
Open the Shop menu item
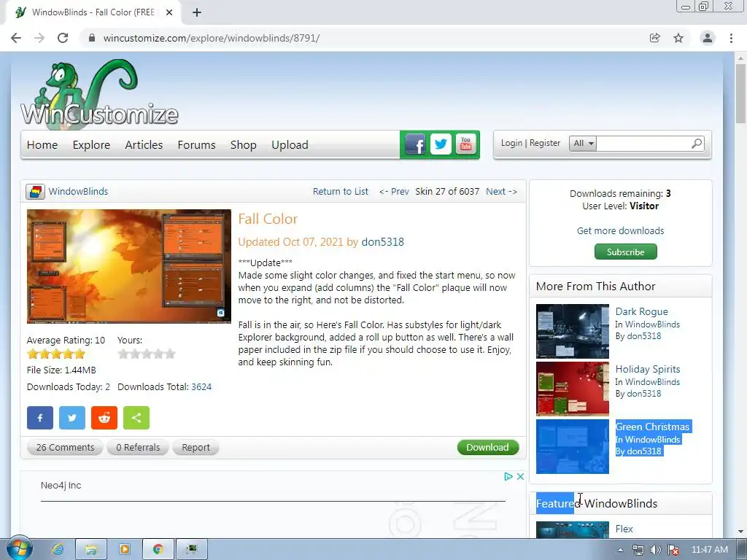coord(244,145)
